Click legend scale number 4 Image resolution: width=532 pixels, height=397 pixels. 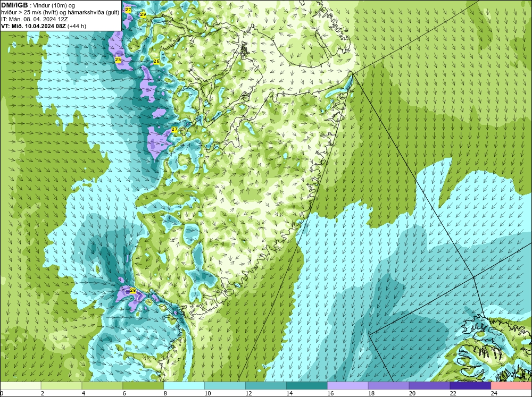[x=84, y=393]
